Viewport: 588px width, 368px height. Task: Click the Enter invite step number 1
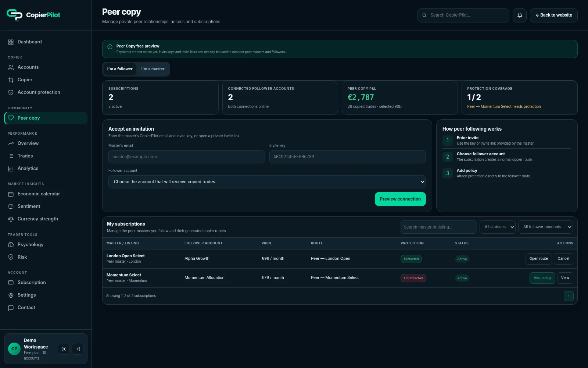448,140
